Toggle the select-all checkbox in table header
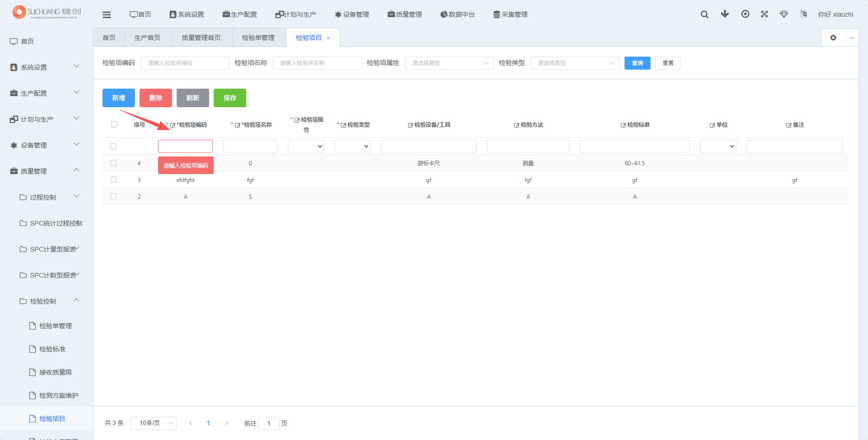This screenshot has height=440, width=868. click(114, 124)
